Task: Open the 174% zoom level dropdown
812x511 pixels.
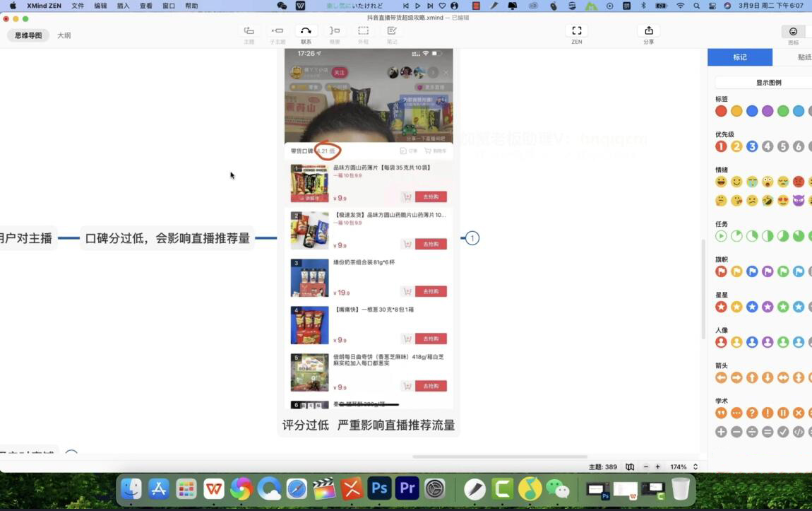Action: tap(683, 467)
